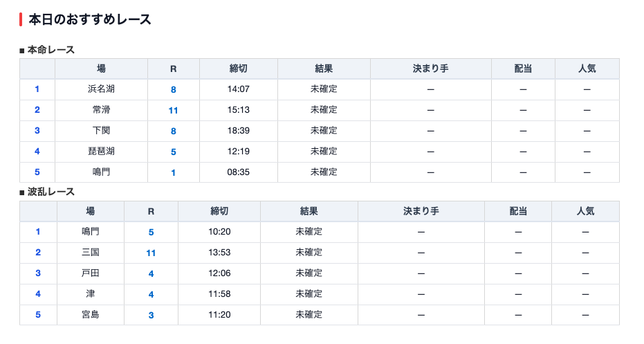
Task: Open rank 1 link in 波乱レース table
Action: coord(38,232)
